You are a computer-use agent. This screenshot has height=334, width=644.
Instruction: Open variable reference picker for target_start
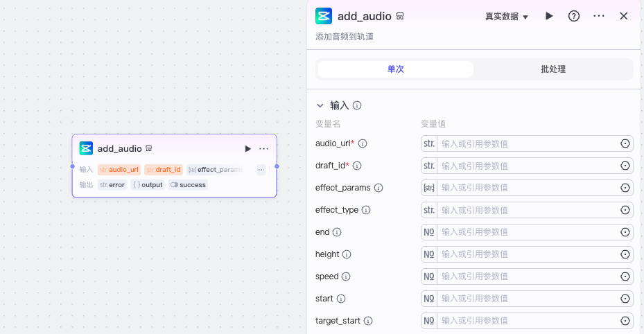tap(625, 320)
